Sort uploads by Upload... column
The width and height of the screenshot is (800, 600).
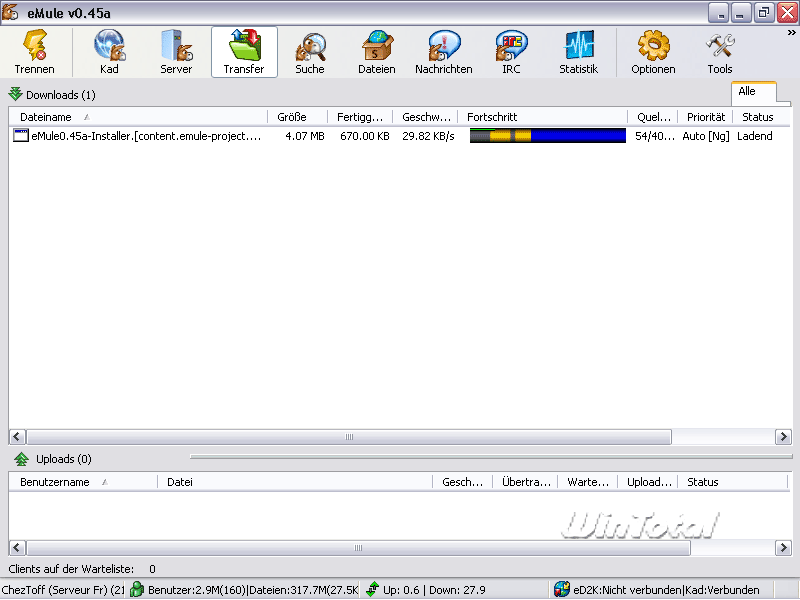point(648,482)
